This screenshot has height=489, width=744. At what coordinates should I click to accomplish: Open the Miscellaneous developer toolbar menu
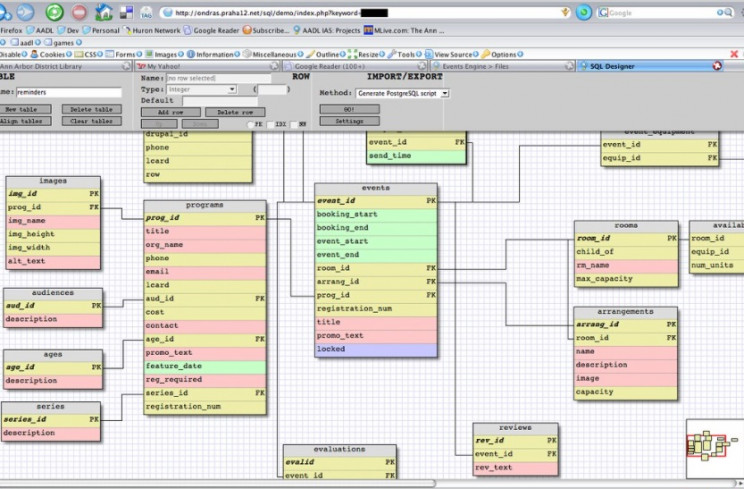273,55
